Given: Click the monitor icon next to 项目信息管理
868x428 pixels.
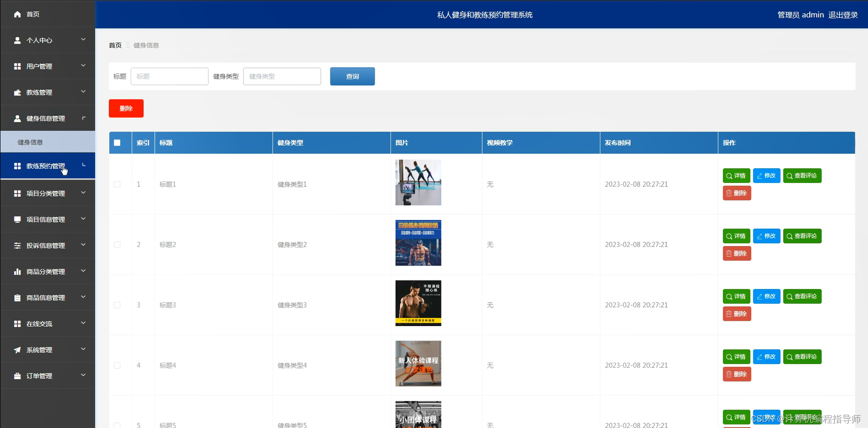Looking at the screenshot, I should click(x=18, y=219).
